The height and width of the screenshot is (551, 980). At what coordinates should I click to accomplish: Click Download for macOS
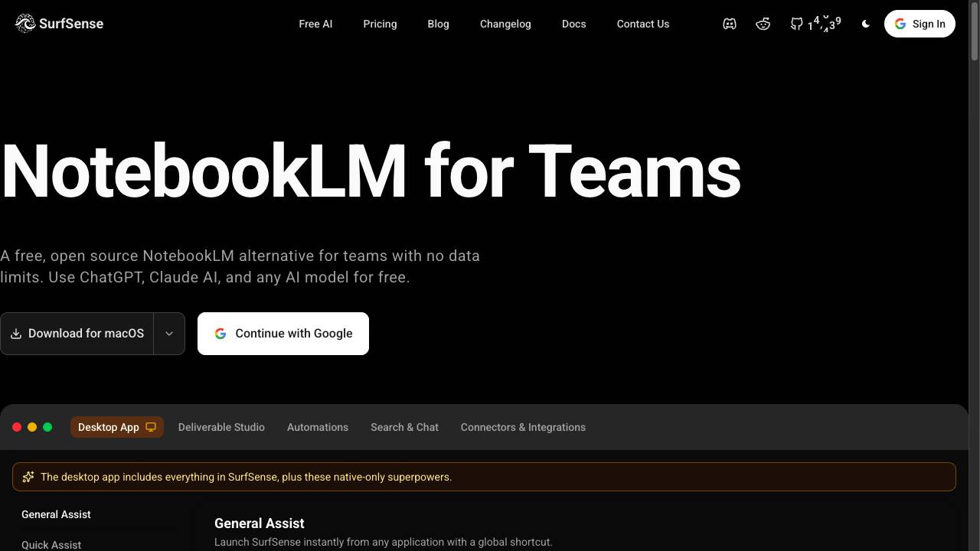click(77, 334)
